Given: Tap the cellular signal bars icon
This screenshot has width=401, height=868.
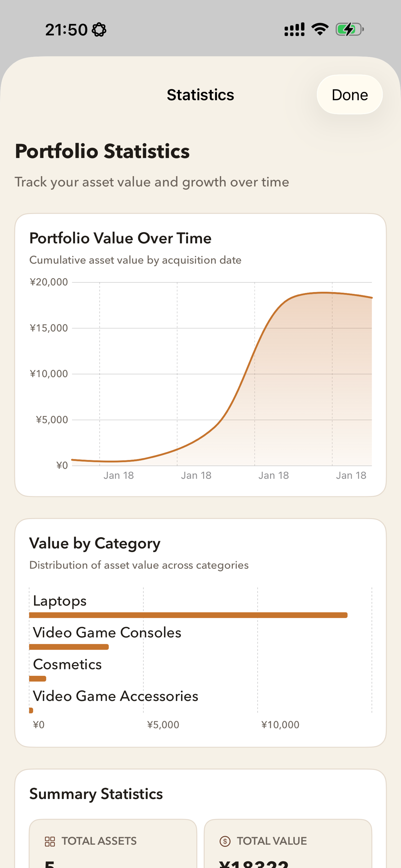Looking at the screenshot, I should [x=294, y=29].
